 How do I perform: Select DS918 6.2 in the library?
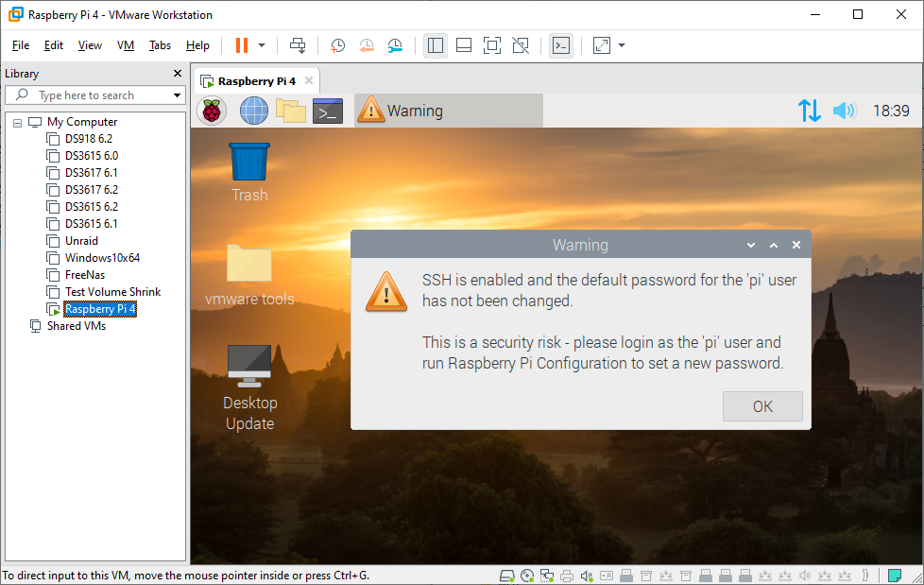tap(89, 139)
